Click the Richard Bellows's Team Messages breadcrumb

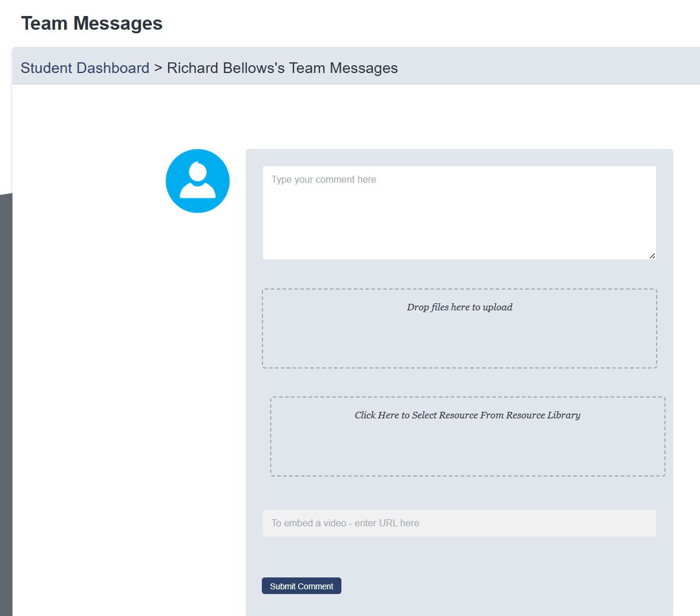click(282, 68)
